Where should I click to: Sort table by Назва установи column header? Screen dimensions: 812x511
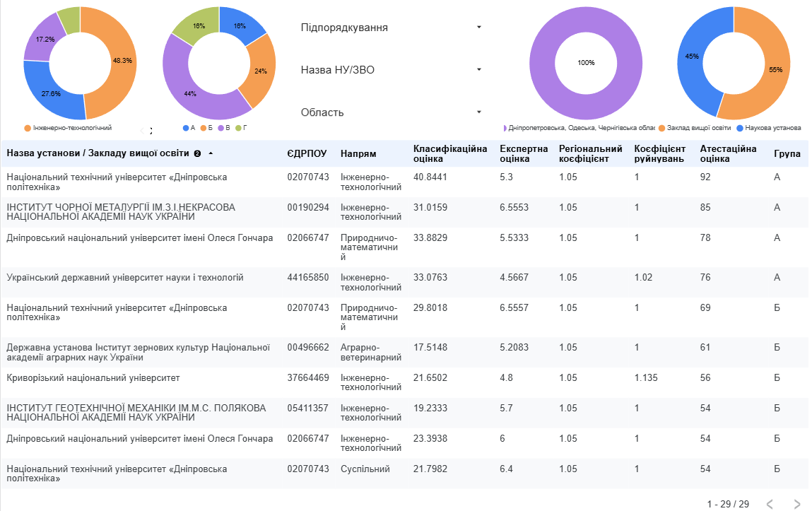pos(98,153)
